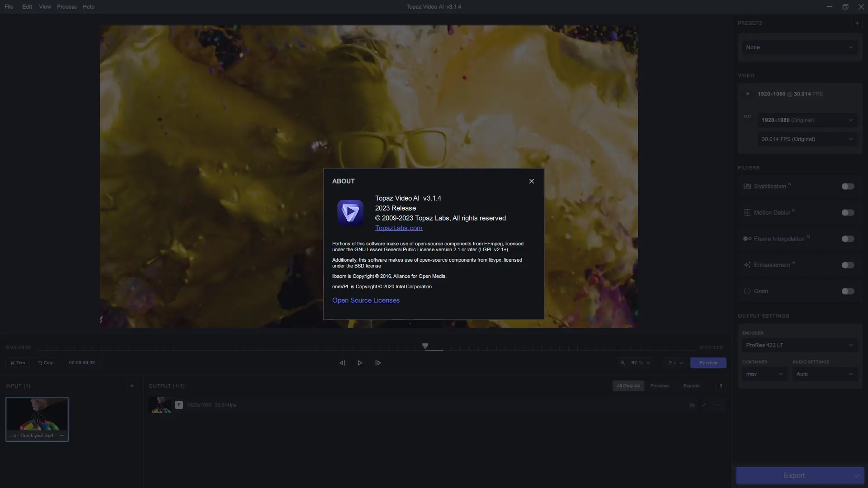Add an input video with plus icon
Screen dimensions: 868x488
pyautogui.click(x=132, y=386)
